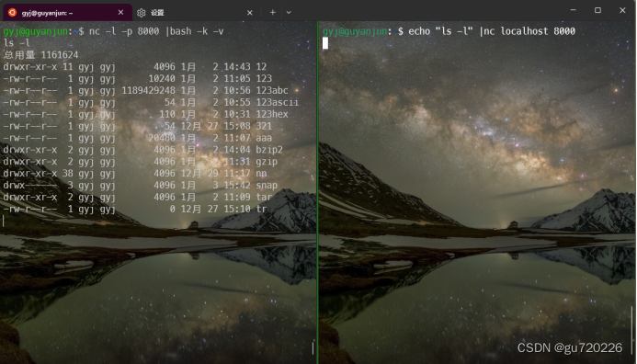Click file name '123abc' in listing

pyautogui.click(x=272, y=90)
